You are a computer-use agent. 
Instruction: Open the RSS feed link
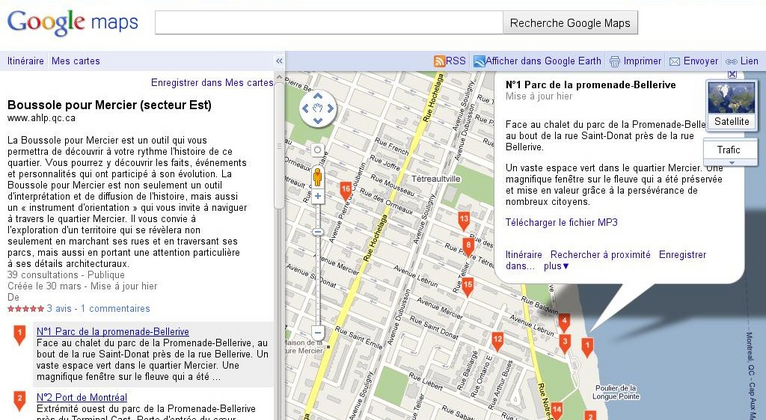[x=450, y=61]
